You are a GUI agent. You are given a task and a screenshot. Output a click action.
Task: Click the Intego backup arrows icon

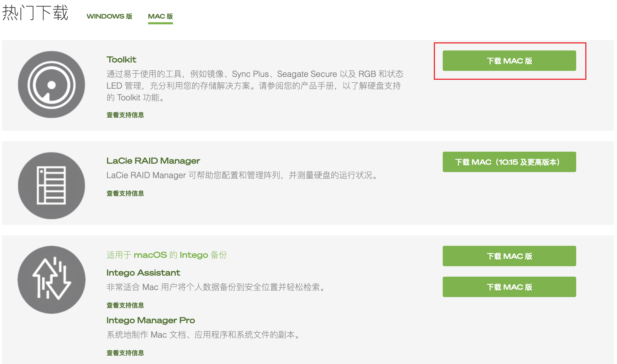click(x=51, y=280)
